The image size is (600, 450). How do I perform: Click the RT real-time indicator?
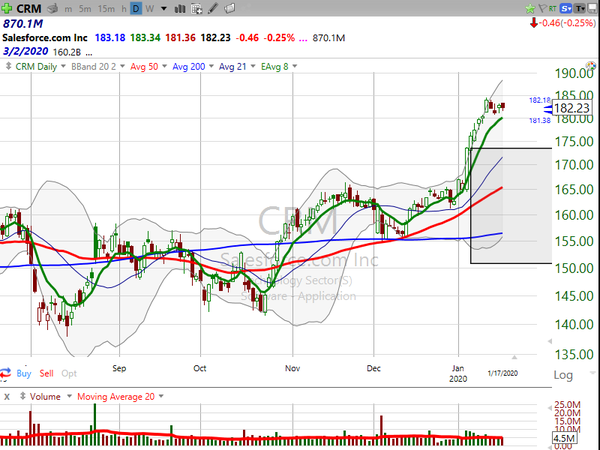(x=552, y=8)
